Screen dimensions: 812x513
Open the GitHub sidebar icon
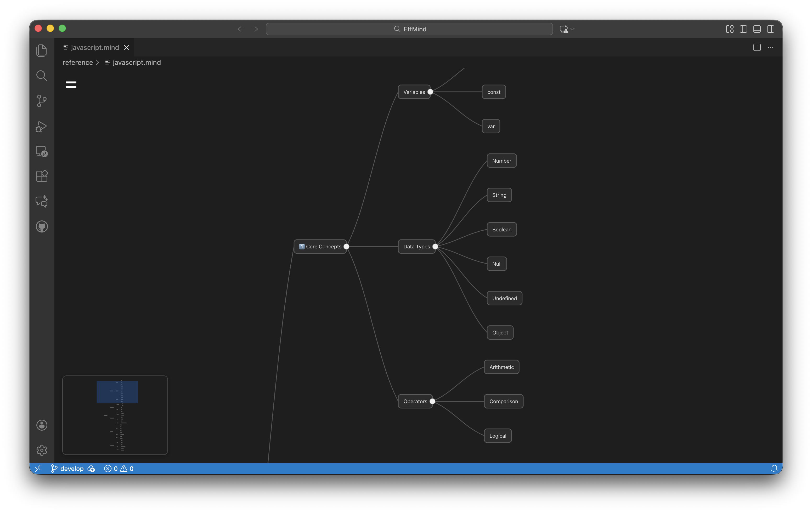(x=42, y=226)
